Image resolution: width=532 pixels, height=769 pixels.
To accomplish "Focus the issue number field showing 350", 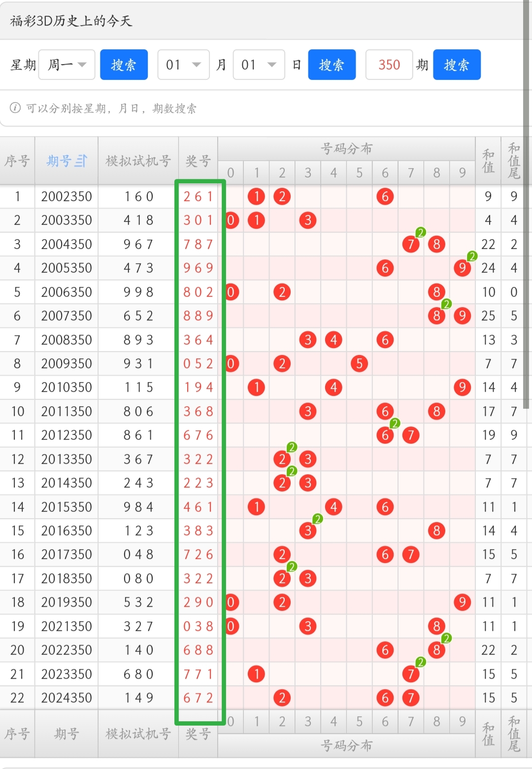I will click(389, 65).
